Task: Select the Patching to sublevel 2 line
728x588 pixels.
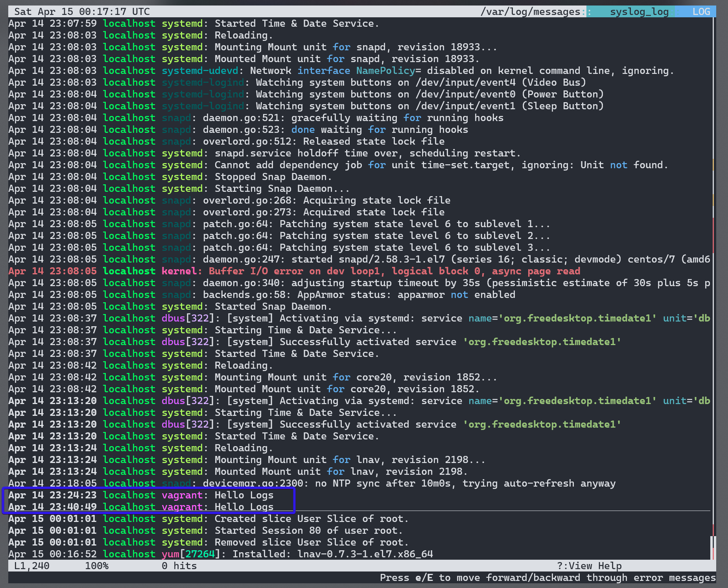Action: click(280, 236)
